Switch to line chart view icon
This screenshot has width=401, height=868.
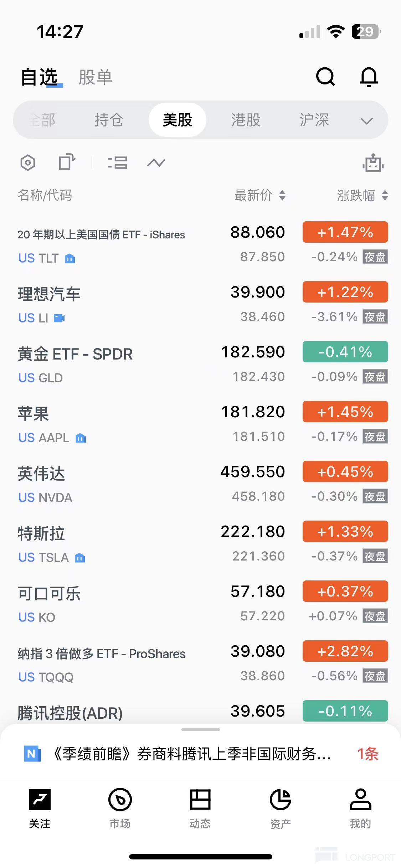pyautogui.click(x=156, y=163)
